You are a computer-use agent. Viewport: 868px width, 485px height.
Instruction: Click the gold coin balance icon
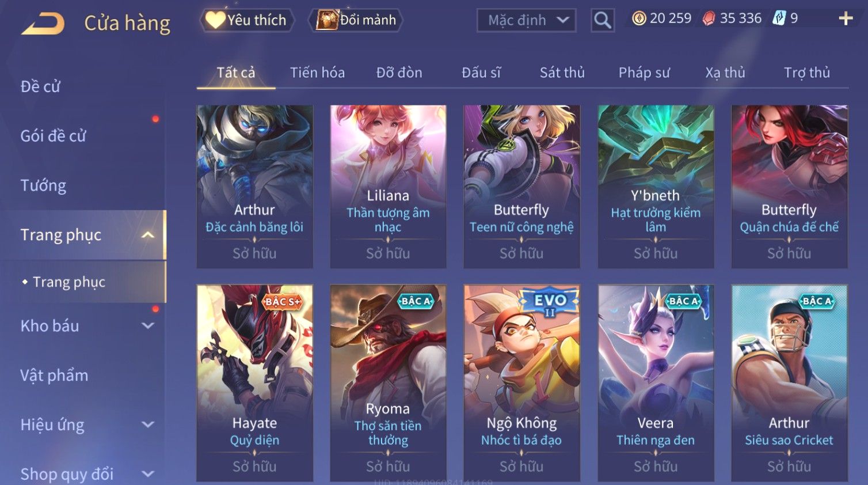639,18
